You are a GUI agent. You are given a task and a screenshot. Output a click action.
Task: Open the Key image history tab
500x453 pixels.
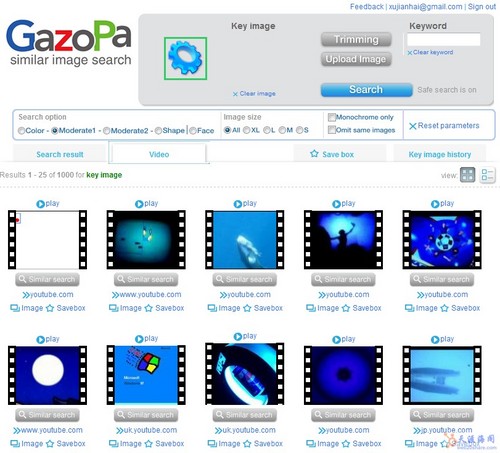pos(440,154)
